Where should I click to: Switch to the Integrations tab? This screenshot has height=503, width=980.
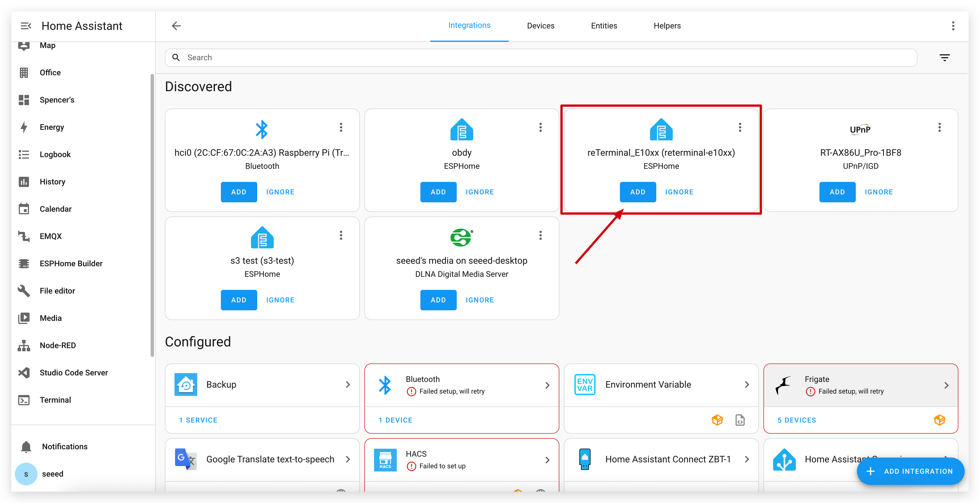pyautogui.click(x=469, y=26)
